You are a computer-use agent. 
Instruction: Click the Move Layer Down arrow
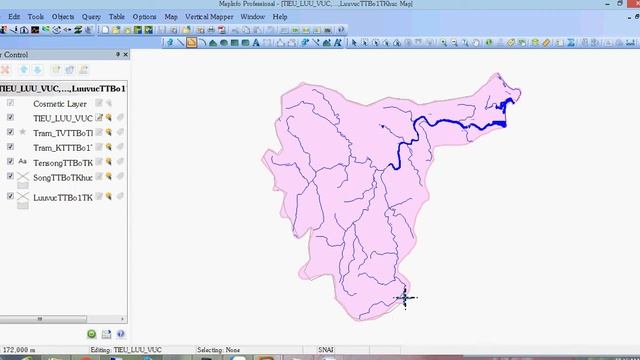point(38,70)
